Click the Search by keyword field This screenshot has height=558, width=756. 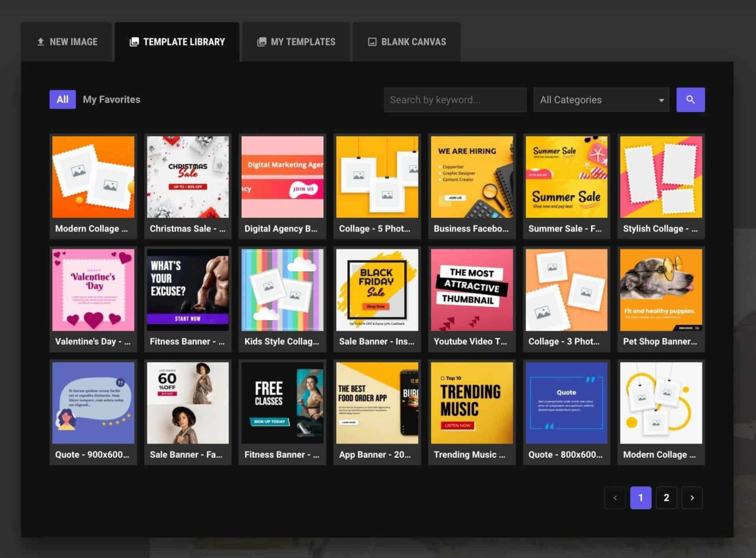pos(455,100)
